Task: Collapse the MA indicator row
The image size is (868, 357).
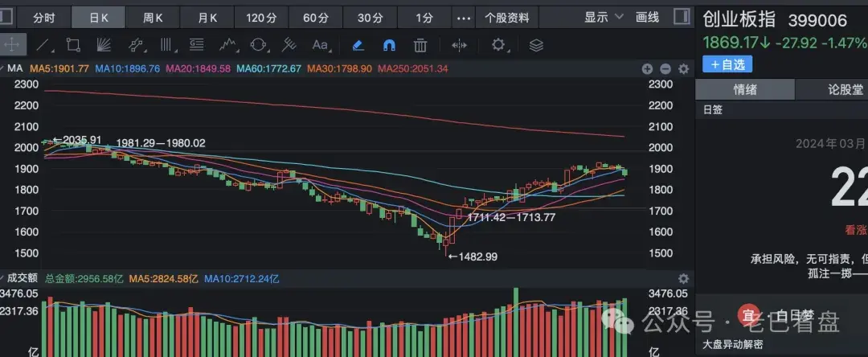Action: [665, 69]
